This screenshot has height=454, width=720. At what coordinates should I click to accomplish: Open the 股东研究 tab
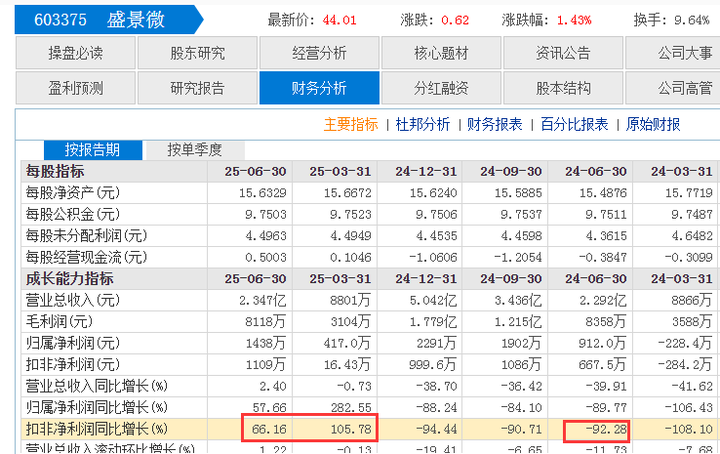click(x=197, y=53)
